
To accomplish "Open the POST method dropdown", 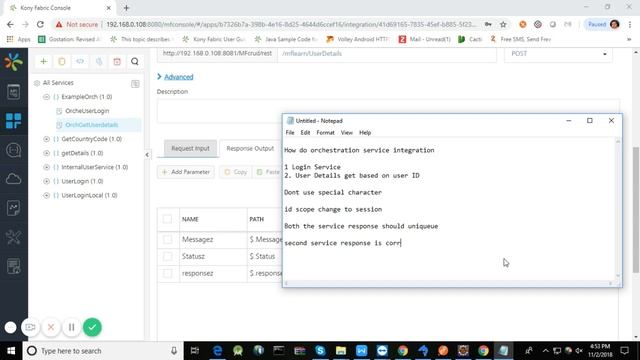I will tap(558, 54).
